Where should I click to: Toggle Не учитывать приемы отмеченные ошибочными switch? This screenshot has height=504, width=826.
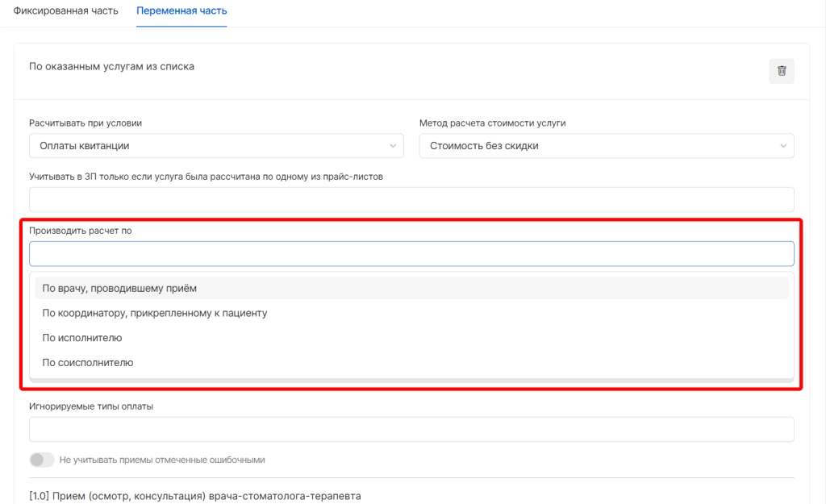point(41,460)
